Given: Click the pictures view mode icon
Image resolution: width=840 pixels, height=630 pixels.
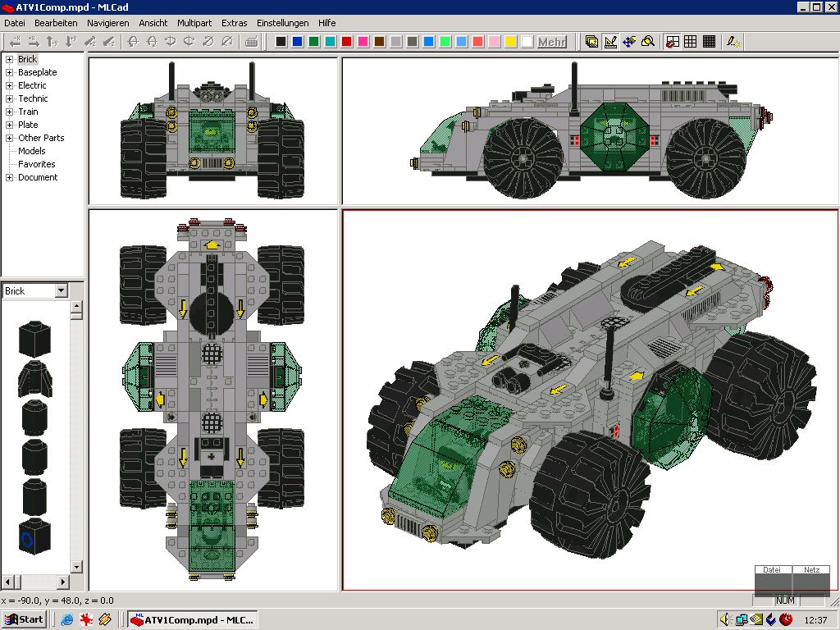Looking at the screenshot, I should click(x=591, y=41).
